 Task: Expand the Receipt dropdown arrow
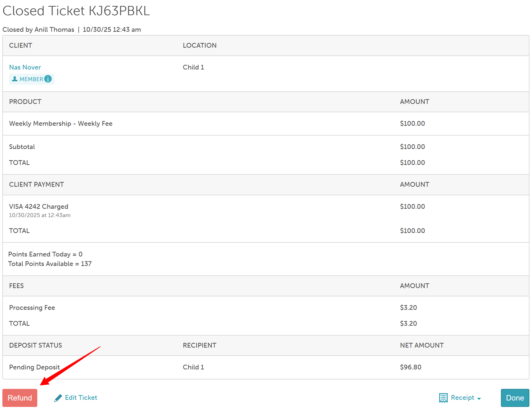point(479,399)
